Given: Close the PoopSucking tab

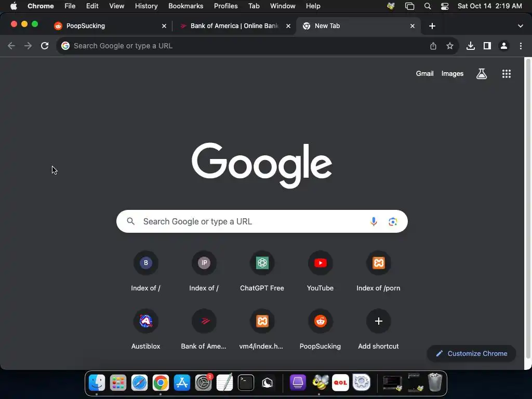Looking at the screenshot, I should (164, 26).
